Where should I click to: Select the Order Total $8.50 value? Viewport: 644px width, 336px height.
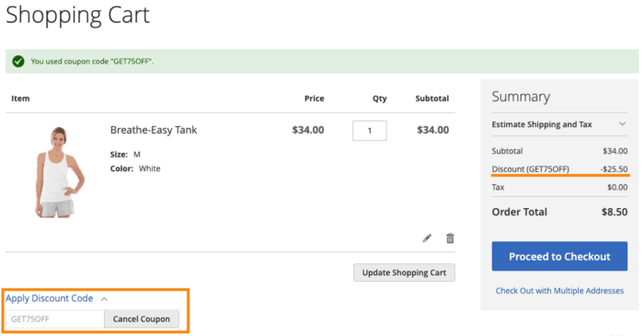(615, 212)
